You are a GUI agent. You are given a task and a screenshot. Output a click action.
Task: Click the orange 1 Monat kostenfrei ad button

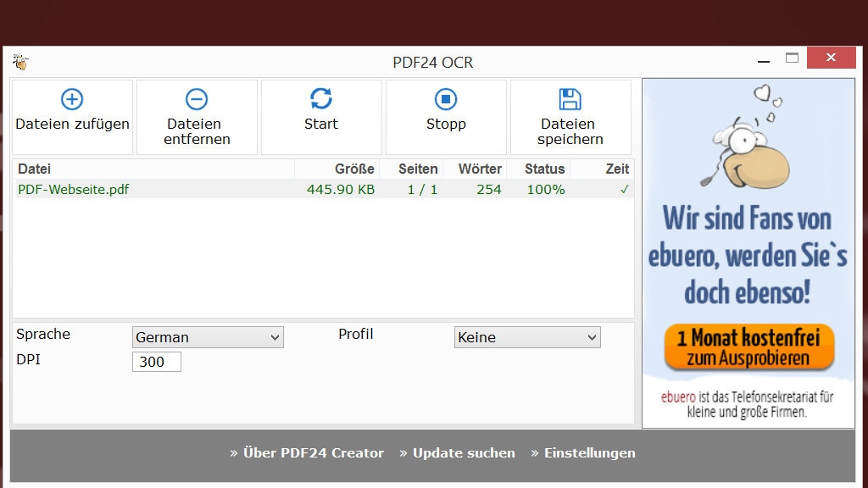tap(749, 347)
